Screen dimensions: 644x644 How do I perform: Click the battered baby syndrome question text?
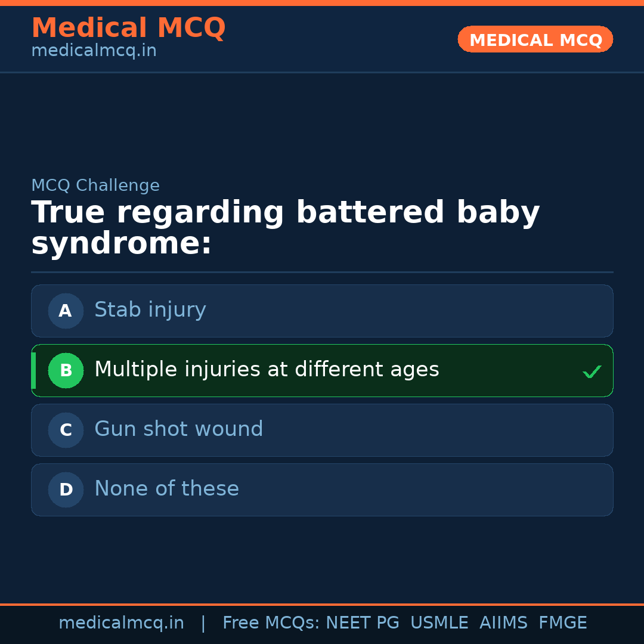[x=285, y=228]
